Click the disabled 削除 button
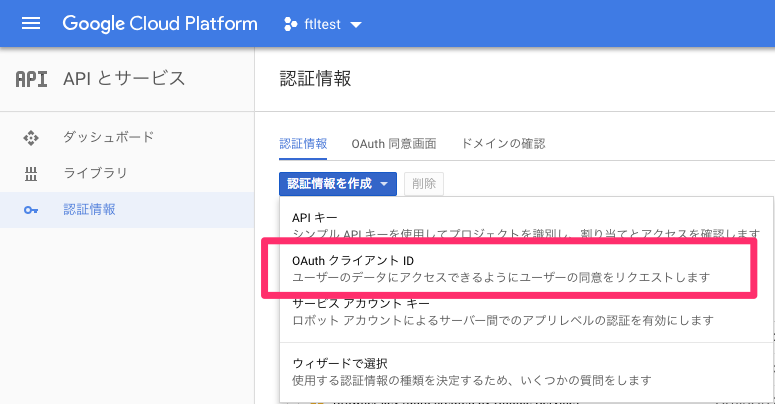 click(x=424, y=184)
